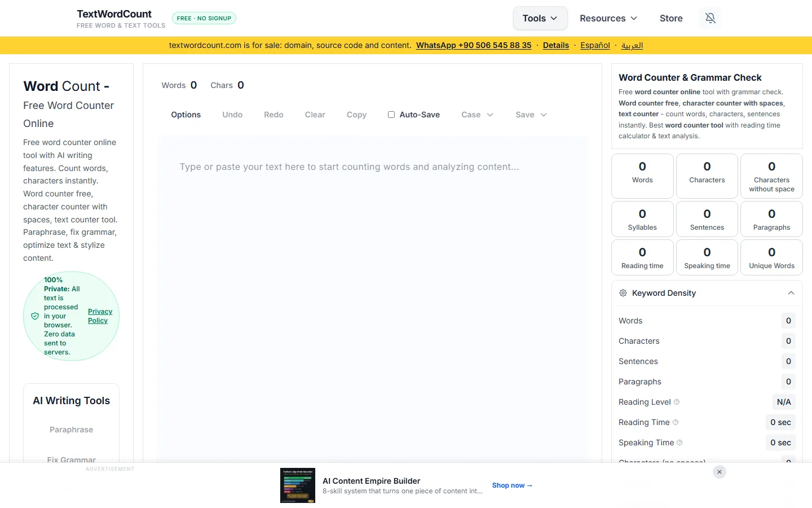Click the Clear button

(x=315, y=115)
